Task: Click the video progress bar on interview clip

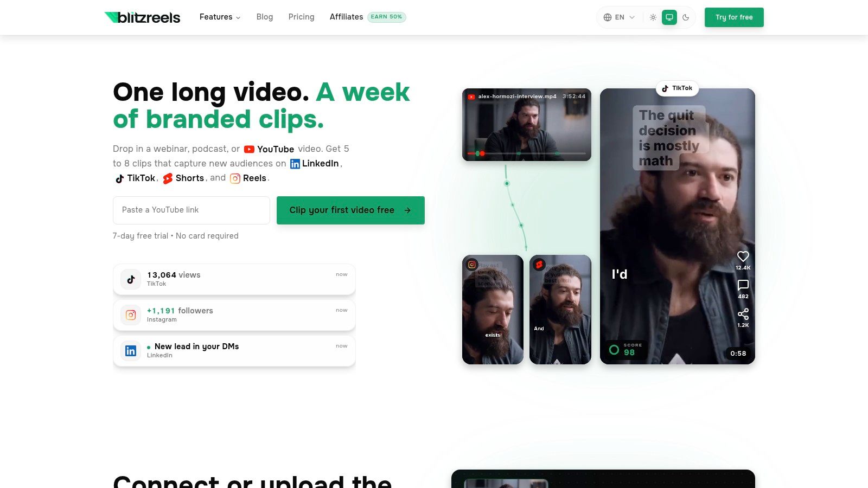Action: 527,153
